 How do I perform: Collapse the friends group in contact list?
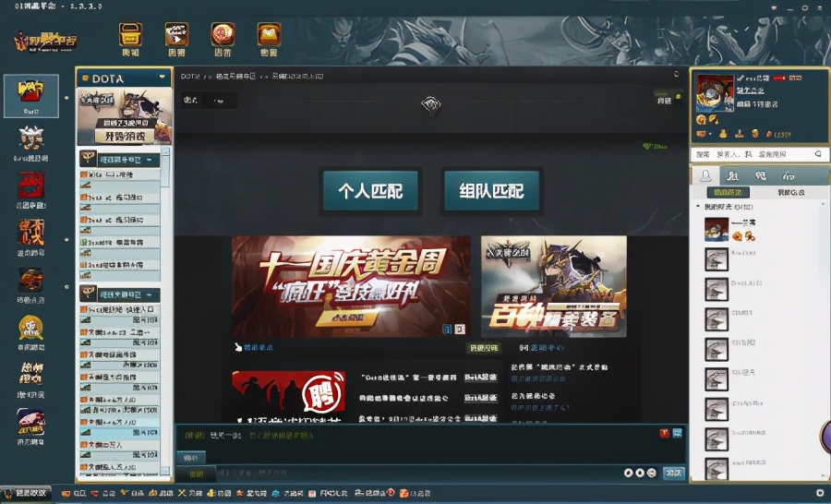tap(698, 206)
